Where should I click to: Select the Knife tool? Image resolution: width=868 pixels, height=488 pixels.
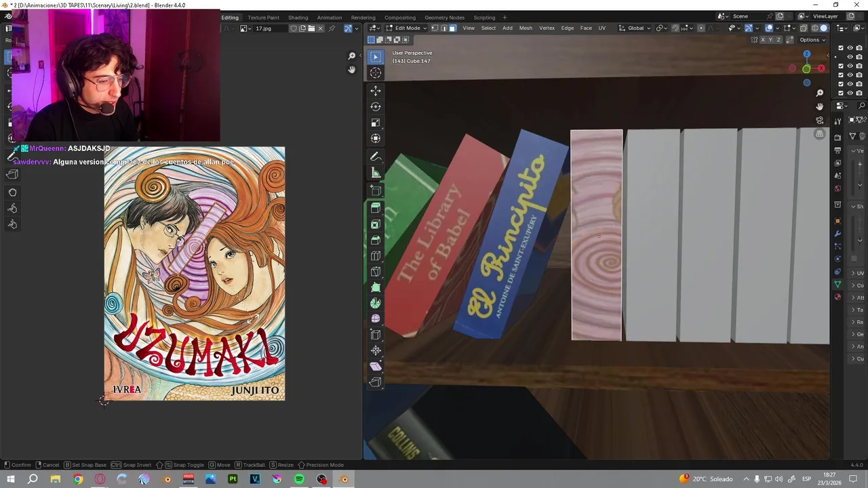coord(376,272)
